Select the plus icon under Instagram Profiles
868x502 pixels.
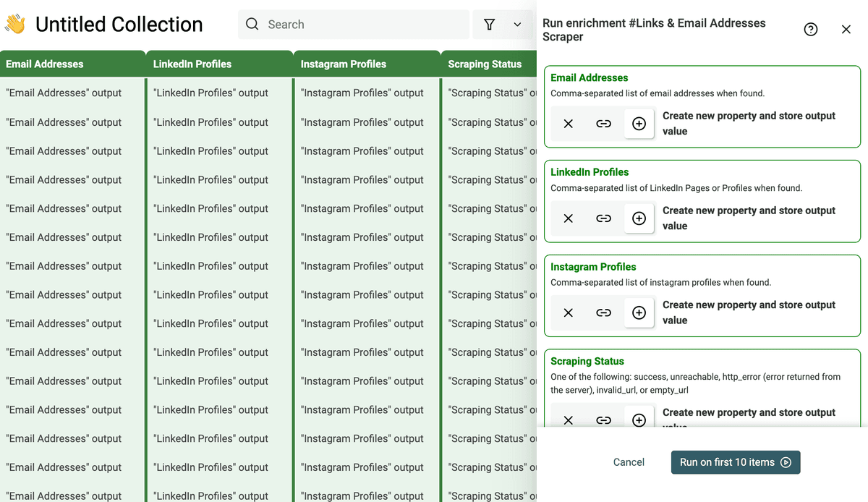pyautogui.click(x=639, y=313)
